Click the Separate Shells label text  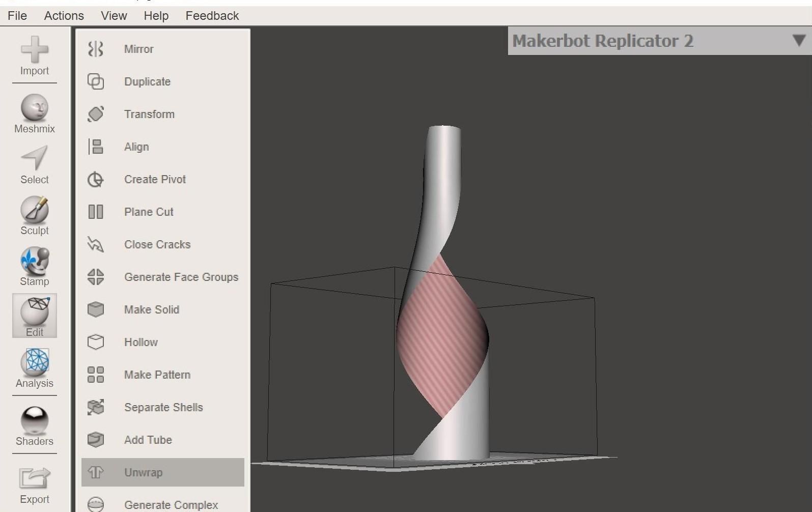point(163,407)
